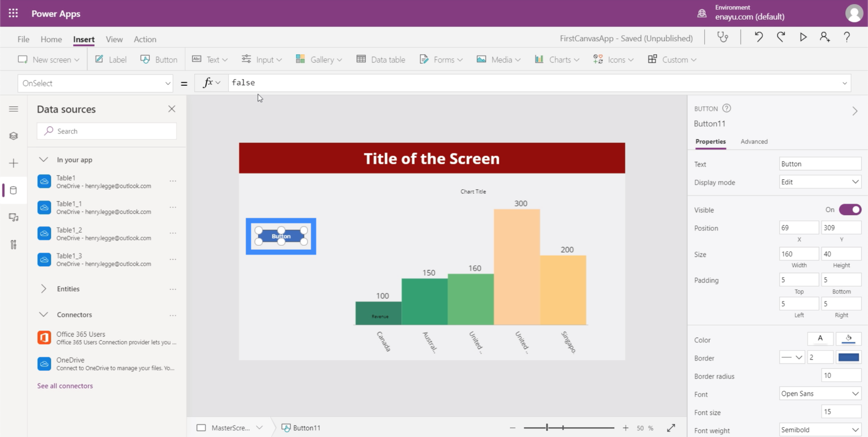Toggle the Visible switch off
Screen dimensions: 868x437
pyautogui.click(x=850, y=209)
